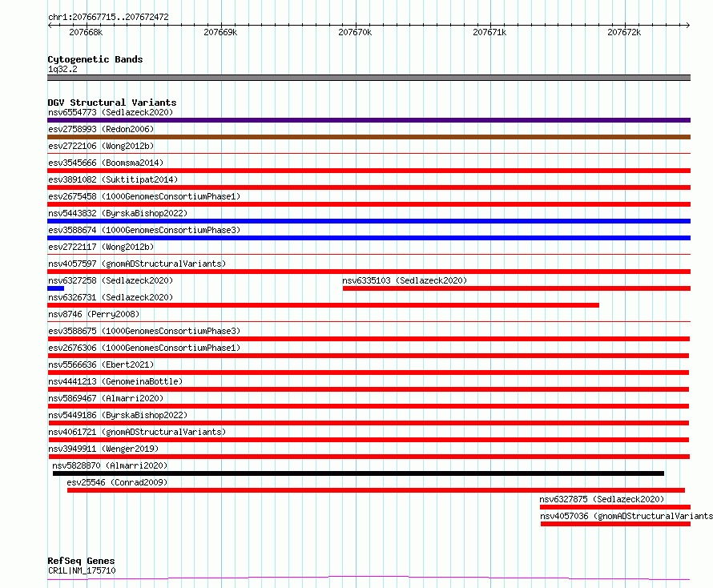Click esv2676306 (1000GenomesConsortiumPhase1) label

tap(144, 348)
